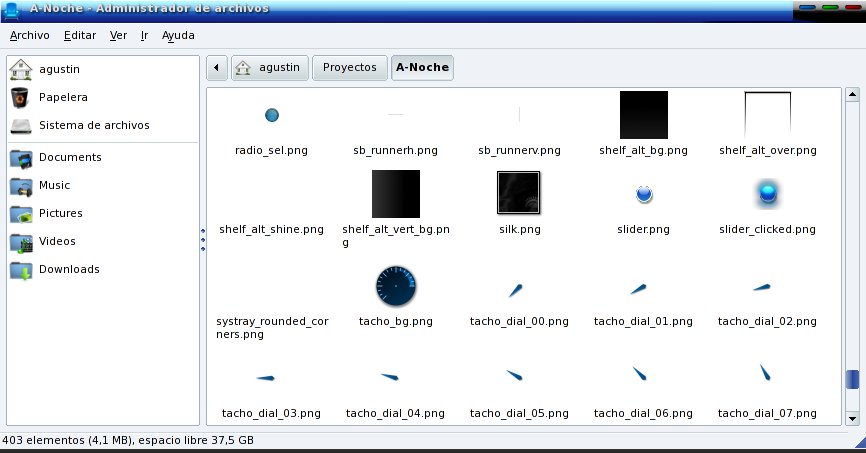
Task: Open the Ayuda menu
Action: coord(178,35)
